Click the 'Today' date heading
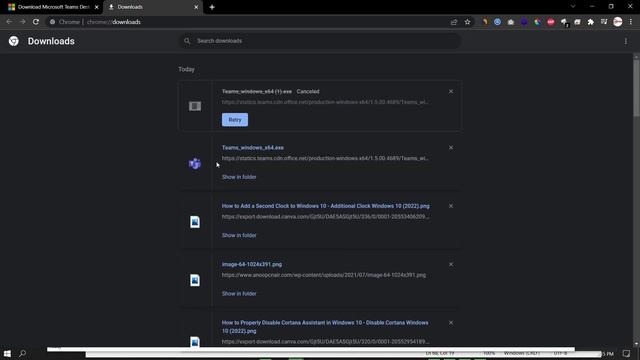 click(x=187, y=69)
